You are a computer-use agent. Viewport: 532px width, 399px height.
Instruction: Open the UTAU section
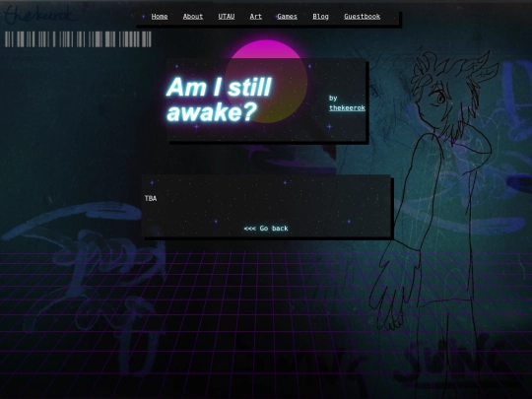(227, 17)
